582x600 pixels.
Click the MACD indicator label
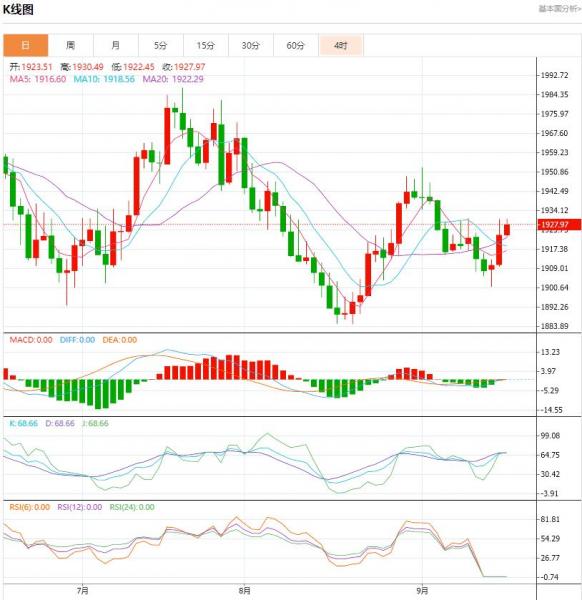click(x=31, y=340)
